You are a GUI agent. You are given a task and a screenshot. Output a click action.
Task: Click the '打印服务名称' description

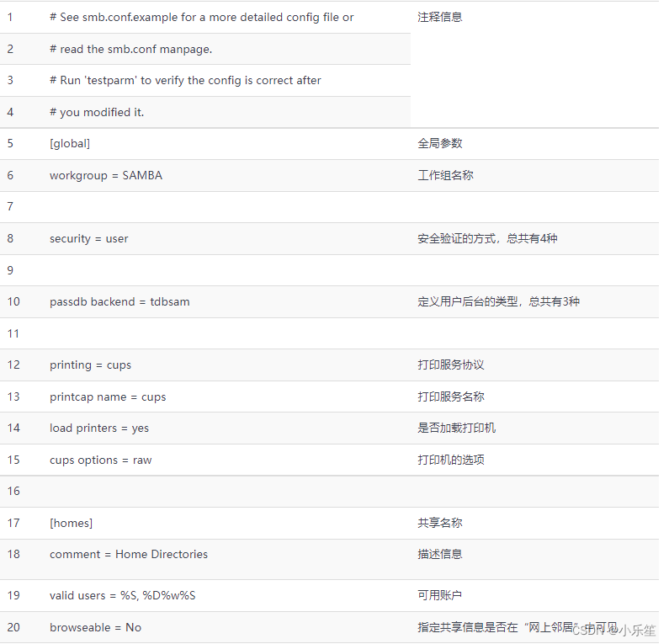point(450,397)
